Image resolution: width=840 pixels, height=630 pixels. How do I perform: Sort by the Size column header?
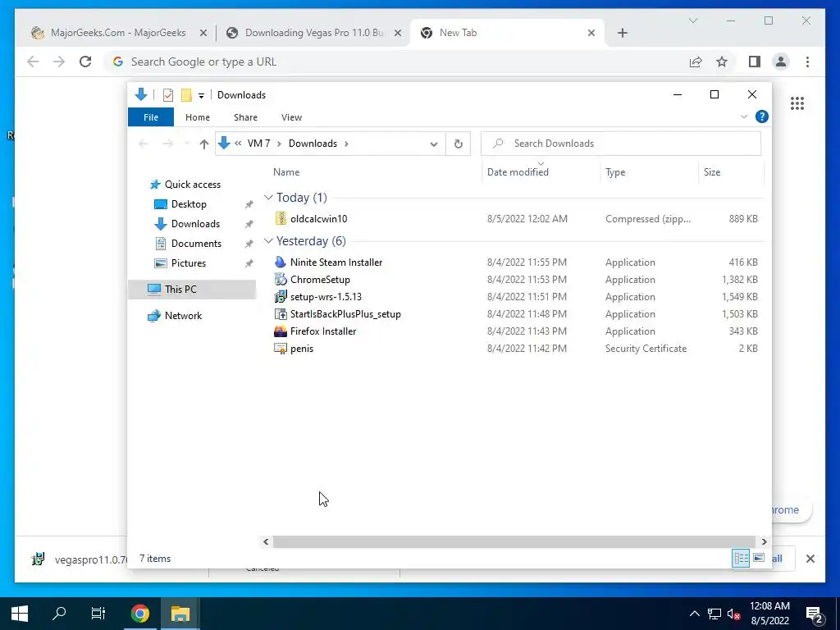pyautogui.click(x=712, y=172)
